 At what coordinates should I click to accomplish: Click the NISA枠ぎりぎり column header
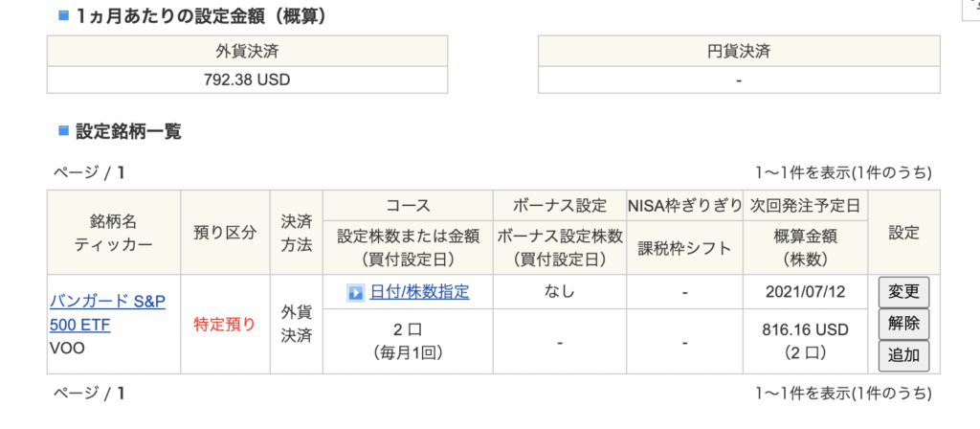tap(685, 205)
